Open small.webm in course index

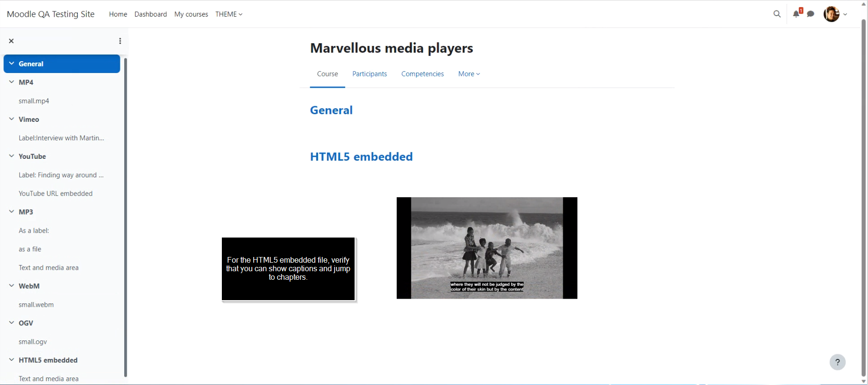36,304
